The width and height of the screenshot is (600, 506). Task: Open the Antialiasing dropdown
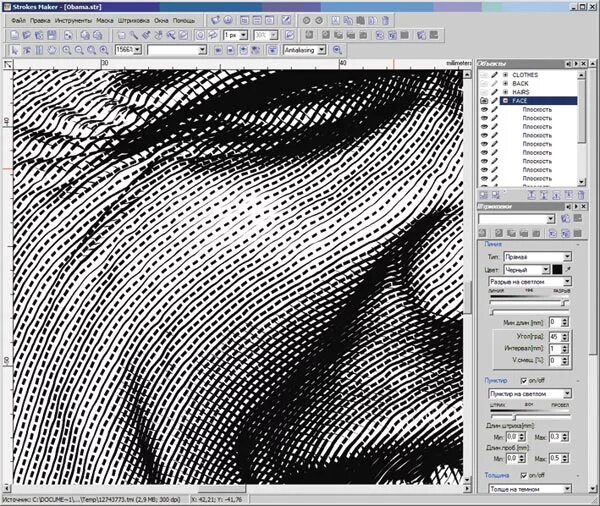[321, 50]
